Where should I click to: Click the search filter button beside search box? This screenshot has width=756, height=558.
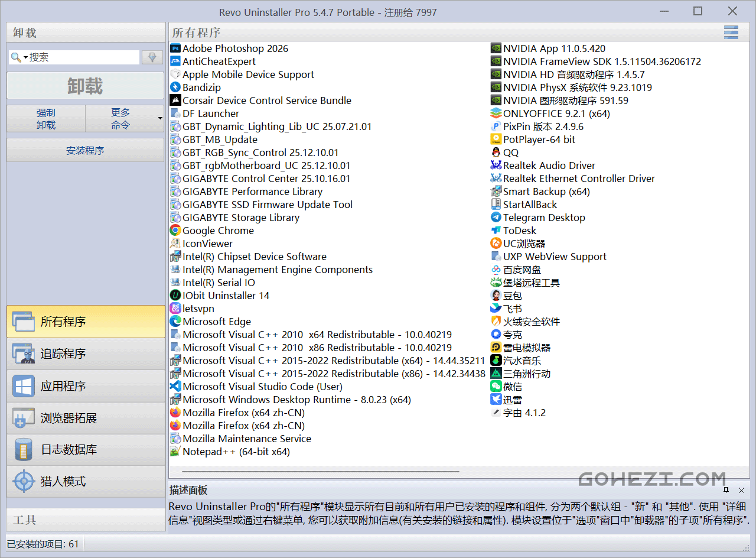pos(152,57)
